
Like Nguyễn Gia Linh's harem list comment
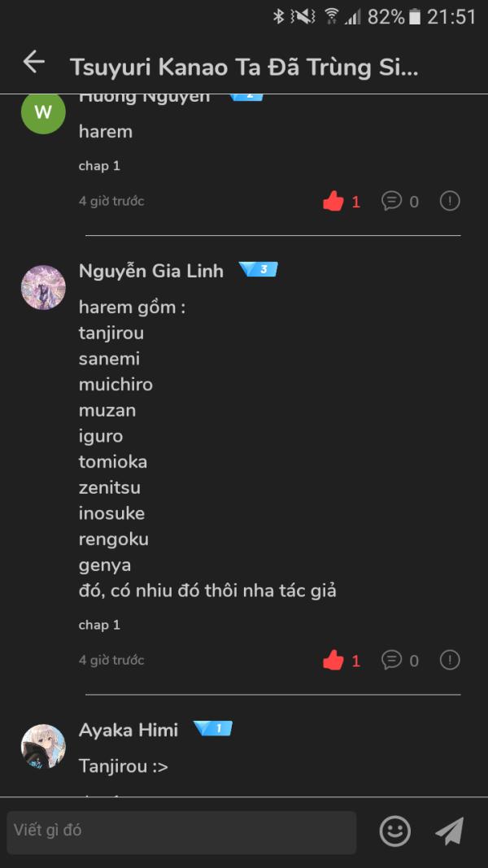(x=333, y=661)
